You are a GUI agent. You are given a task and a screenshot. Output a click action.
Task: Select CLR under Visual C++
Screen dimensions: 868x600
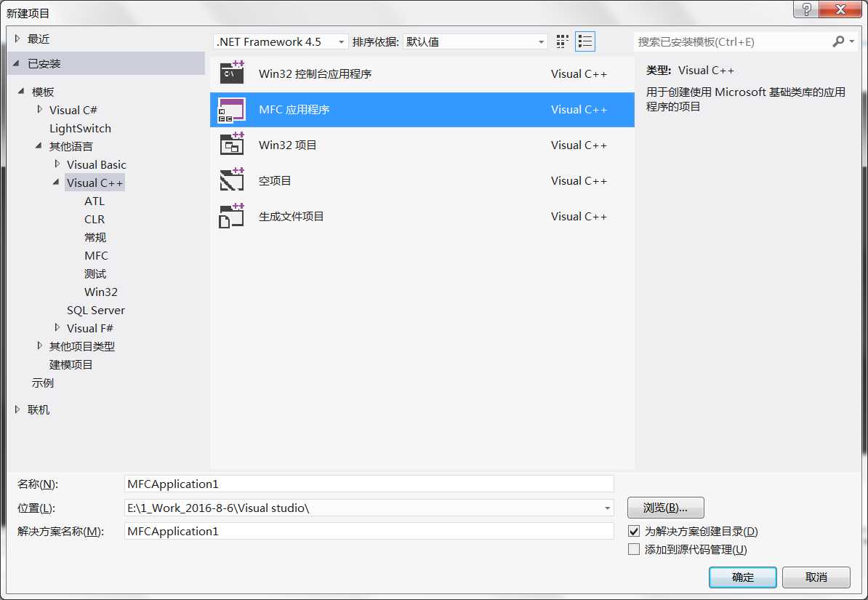(x=94, y=220)
